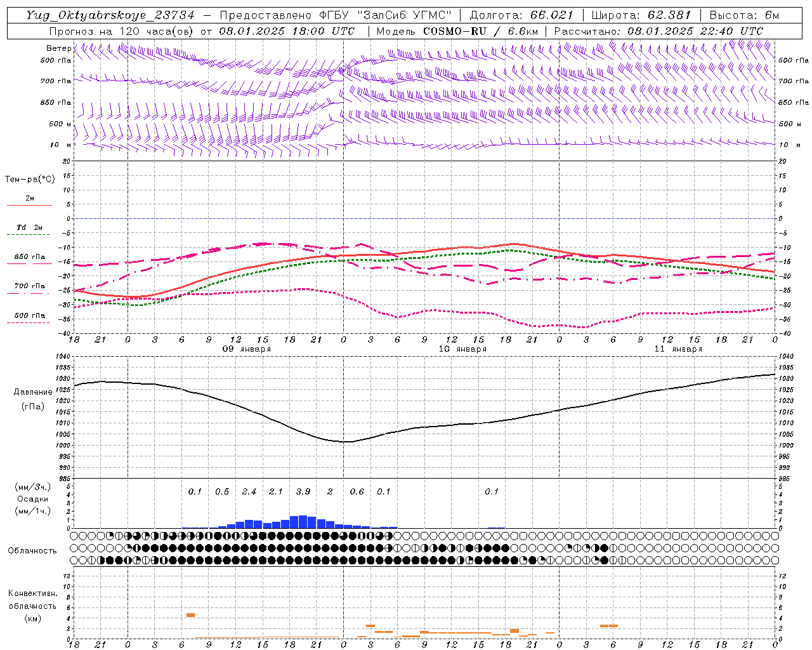This screenshot has height=650, width=812.
Task: Click the 0.6 precipitation total value
Action: point(357,491)
